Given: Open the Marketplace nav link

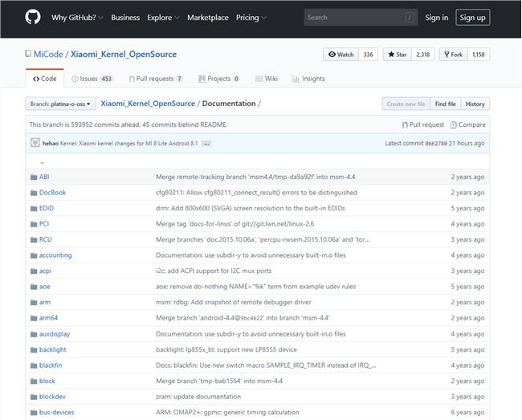Looking at the screenshot, I should tap(208, 18).
